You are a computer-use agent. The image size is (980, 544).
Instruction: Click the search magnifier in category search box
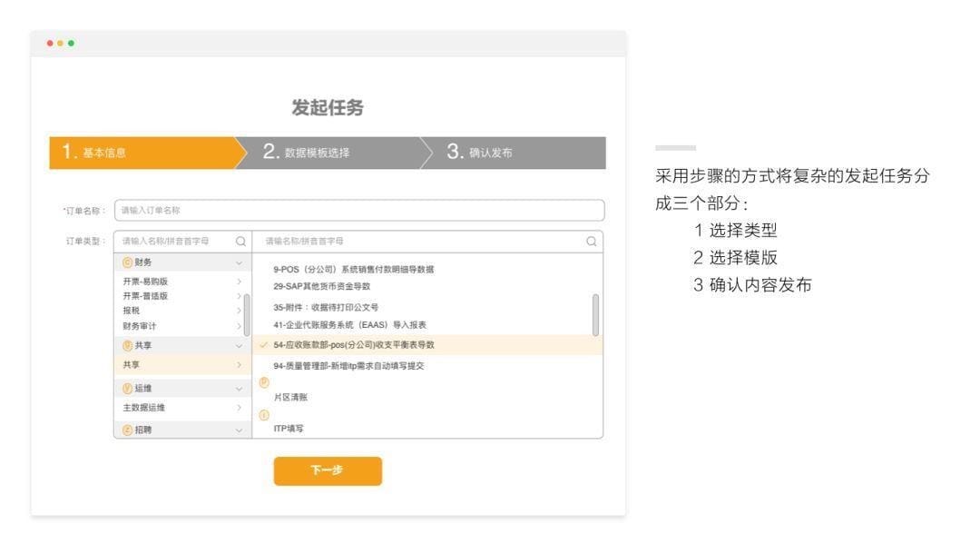point(240,241)
